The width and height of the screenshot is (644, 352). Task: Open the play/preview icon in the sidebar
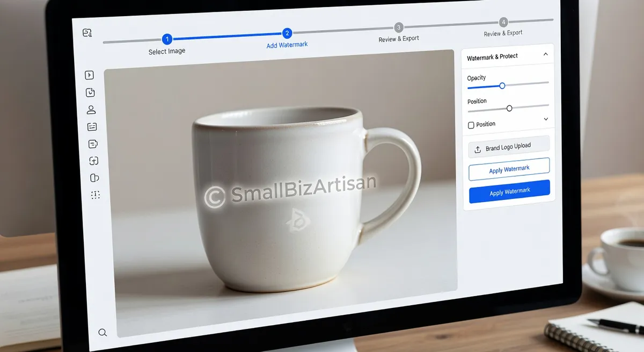tap(90, 75)
